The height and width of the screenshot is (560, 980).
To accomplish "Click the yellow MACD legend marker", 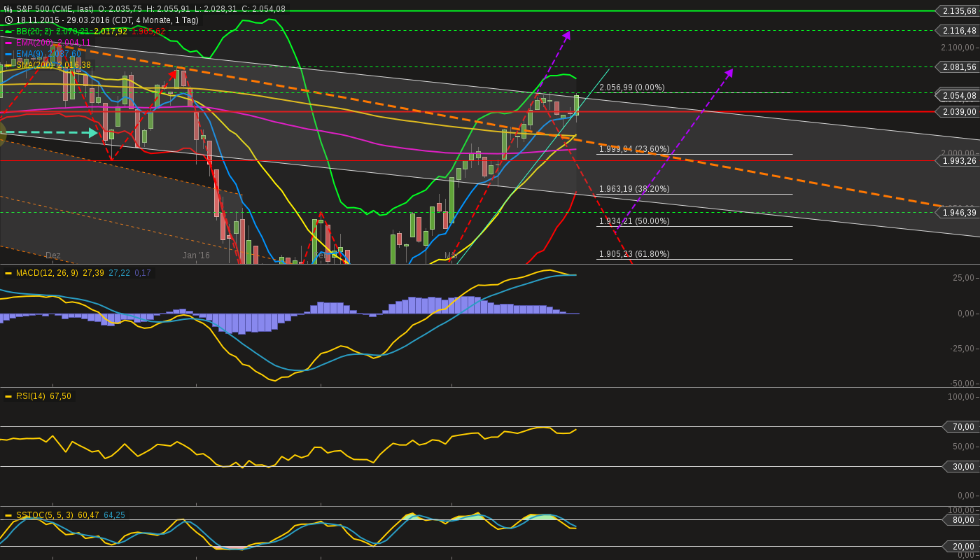I will [x=8, y=273].
